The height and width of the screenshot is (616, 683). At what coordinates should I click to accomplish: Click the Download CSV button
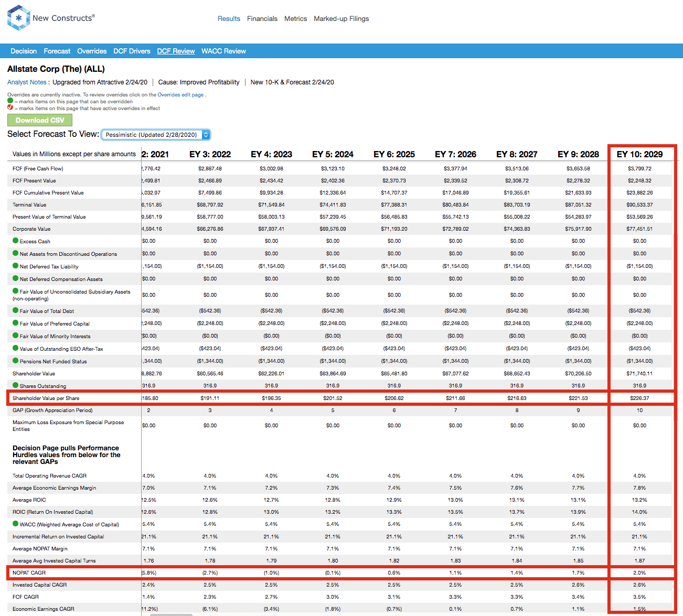click(40, 120)
